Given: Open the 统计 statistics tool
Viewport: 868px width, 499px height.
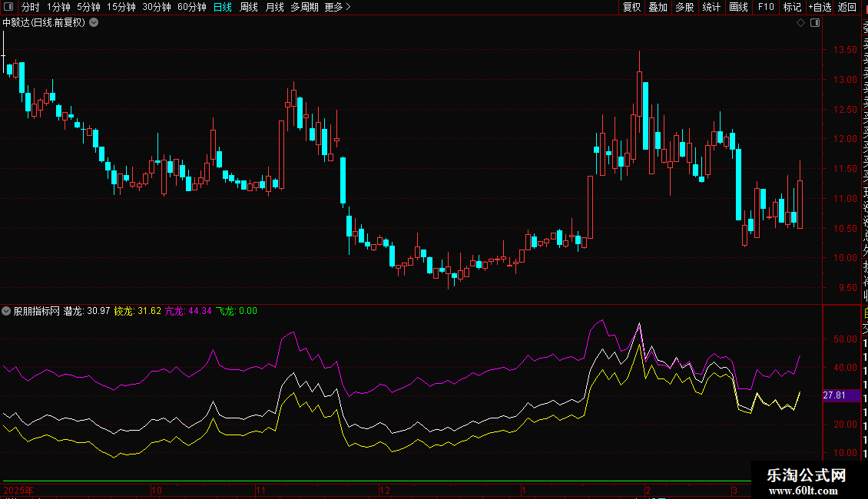Looking at the screenshot, I should tap(711, 7).
